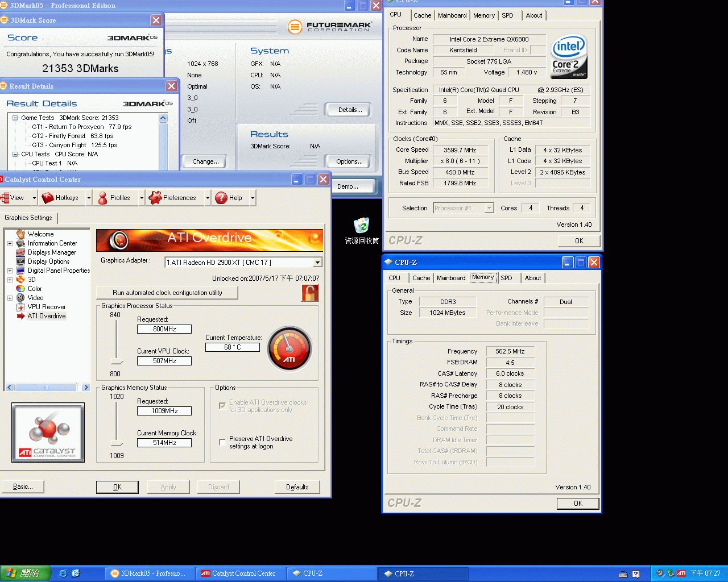728x582 pixels.
Task: Open Hotkeys in Catalyst toolbar
Action: 60,198
